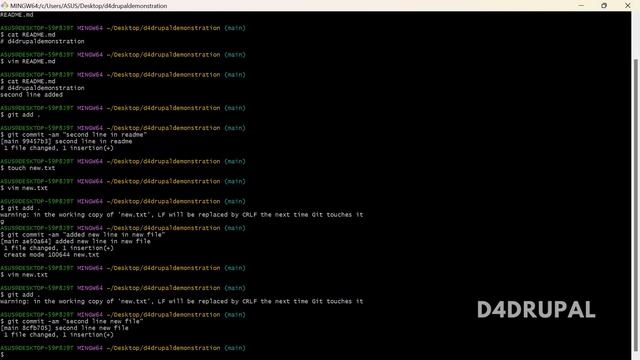Close the MINGW64 terminal window
640x360 pixels.
(x=628, y=6)
